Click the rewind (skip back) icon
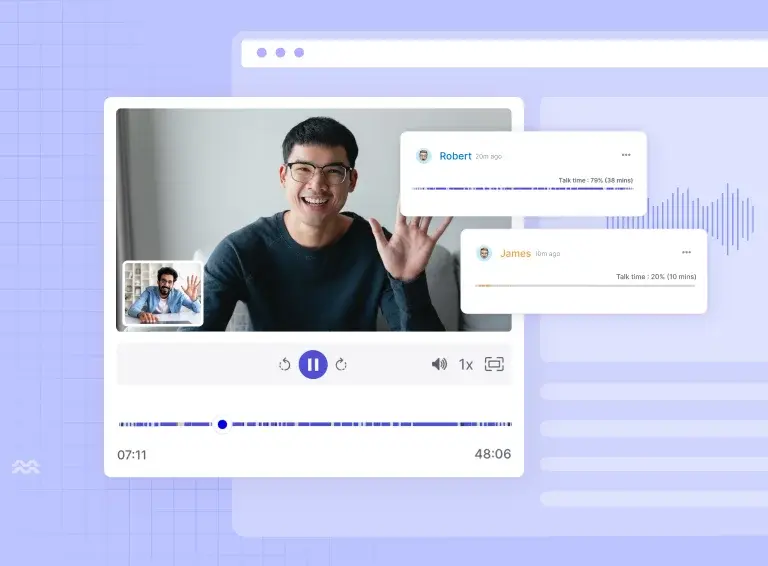 coord(285,365)
